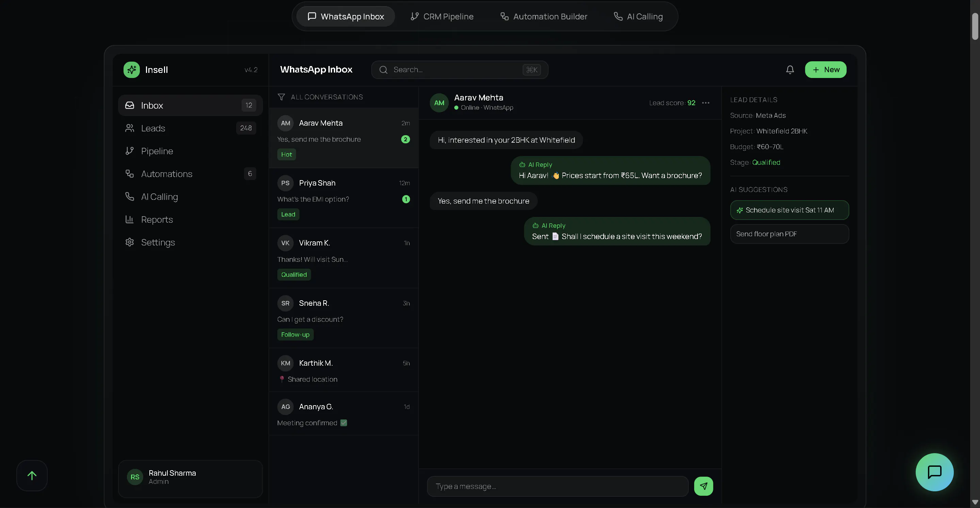
Task: Click Source: Meta Ads detail
Action: coord(757,116)
